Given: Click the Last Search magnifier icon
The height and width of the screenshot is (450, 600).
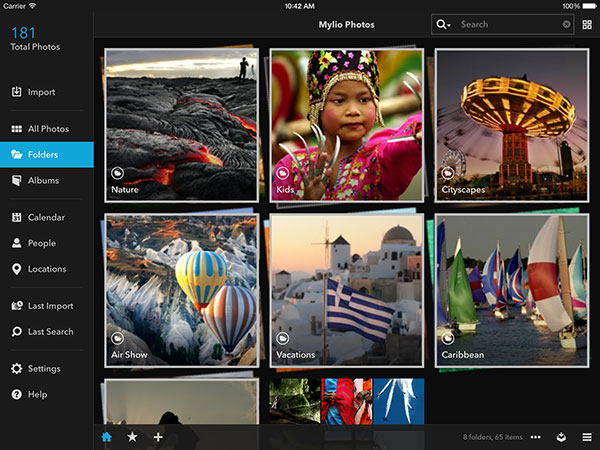Looking at the screenshot, I should (x=16, y=331).
